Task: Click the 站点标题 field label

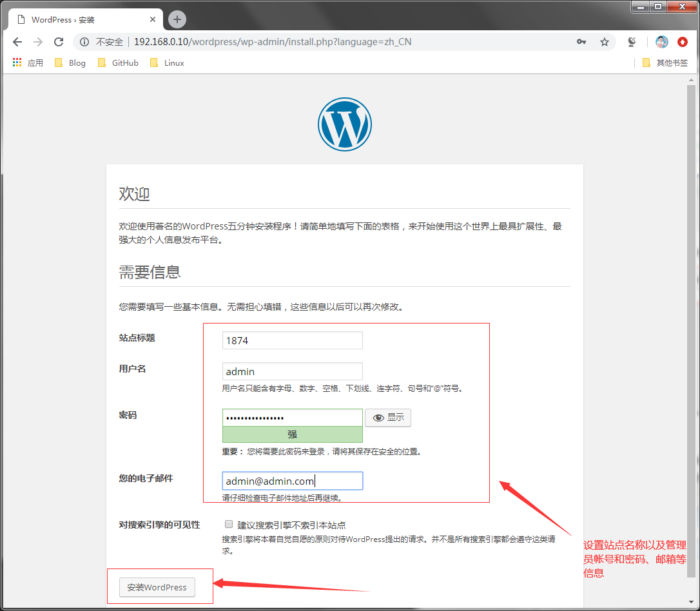Action: [137, 338]
